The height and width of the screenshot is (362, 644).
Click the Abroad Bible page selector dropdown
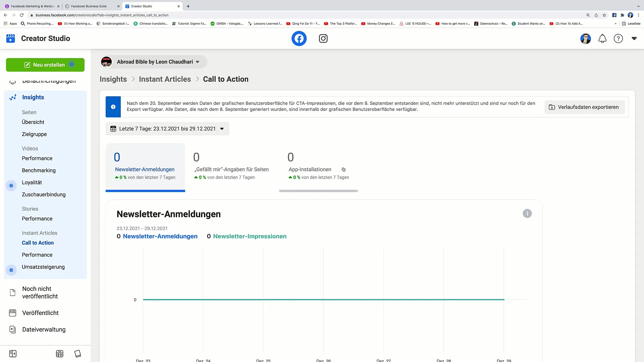point(152,61)
